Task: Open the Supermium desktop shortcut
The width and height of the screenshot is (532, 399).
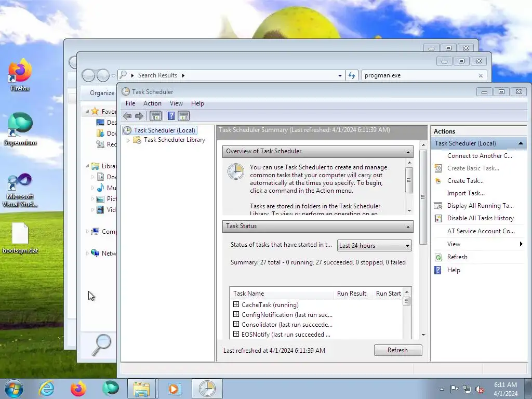Action: (20, 129)
